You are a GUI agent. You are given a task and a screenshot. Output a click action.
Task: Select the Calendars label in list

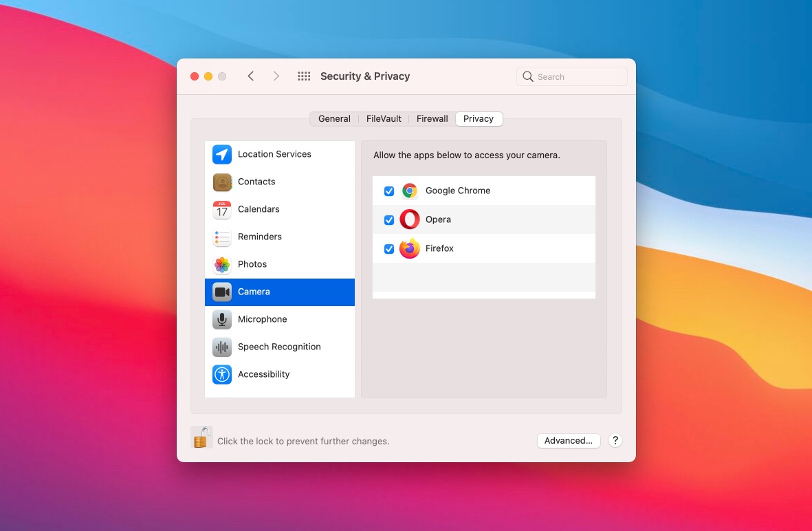[x=259, y=209]
